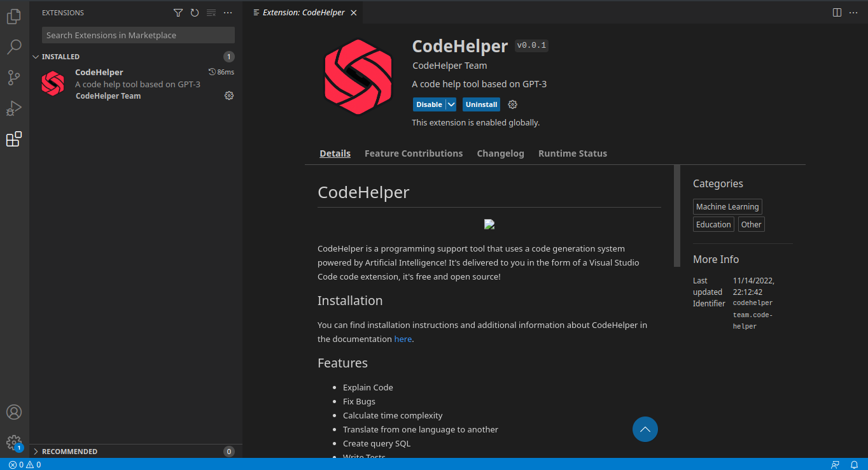Open Extensions panel more actions menu

[x=228, y=13]
